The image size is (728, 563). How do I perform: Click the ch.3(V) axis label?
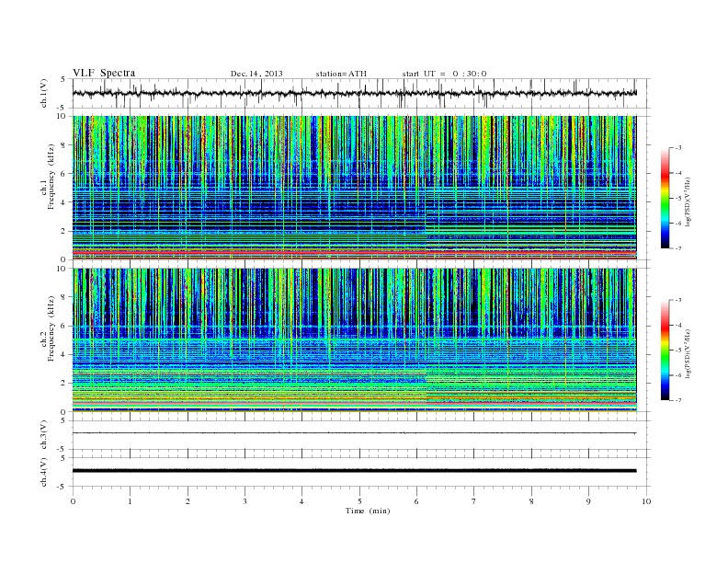44,435
